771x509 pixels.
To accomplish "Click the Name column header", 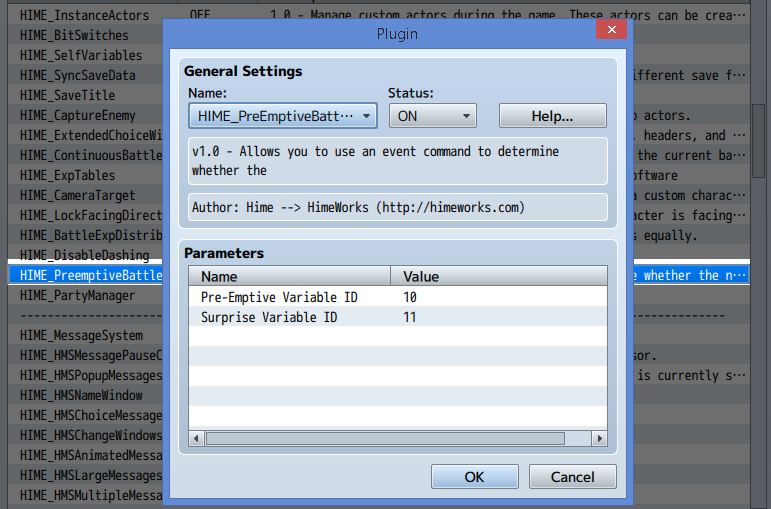I will (x=290, y=276).
